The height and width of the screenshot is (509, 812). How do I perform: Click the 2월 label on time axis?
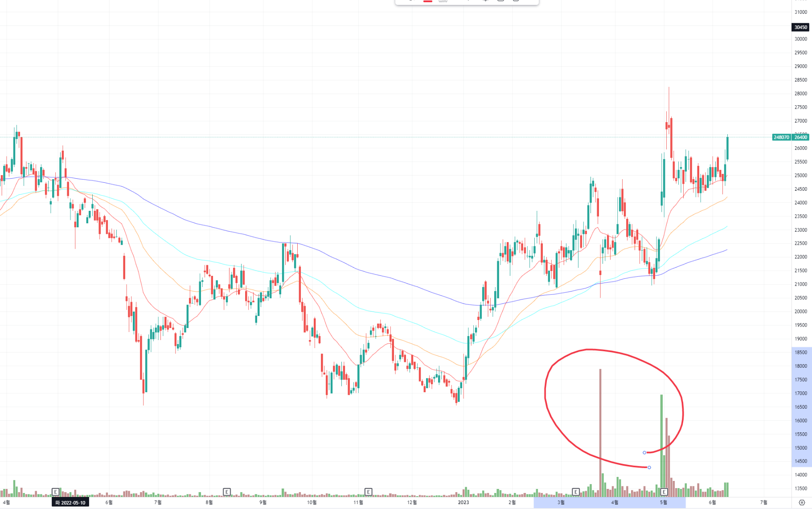[x=512, y=502]
